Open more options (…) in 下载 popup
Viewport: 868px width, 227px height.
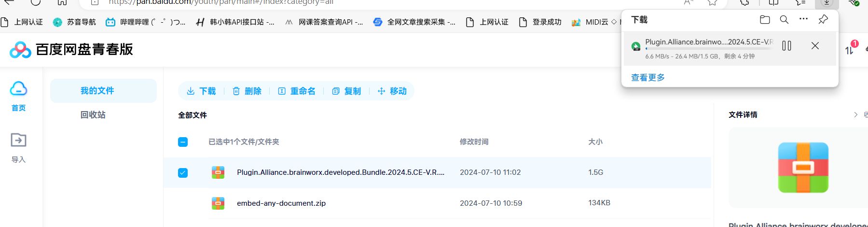pyautogui.click(x=803, y=19)
